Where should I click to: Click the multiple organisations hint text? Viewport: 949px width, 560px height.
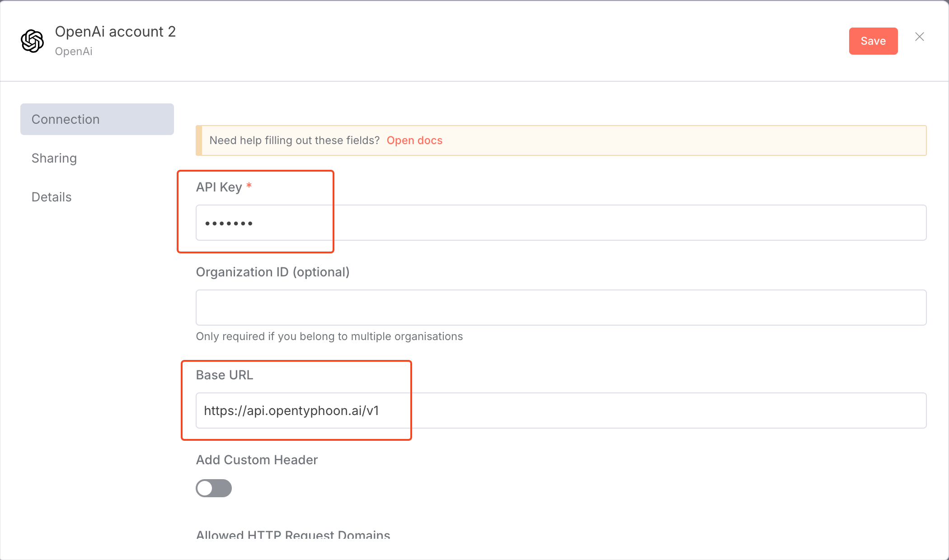tap(329, 336)
